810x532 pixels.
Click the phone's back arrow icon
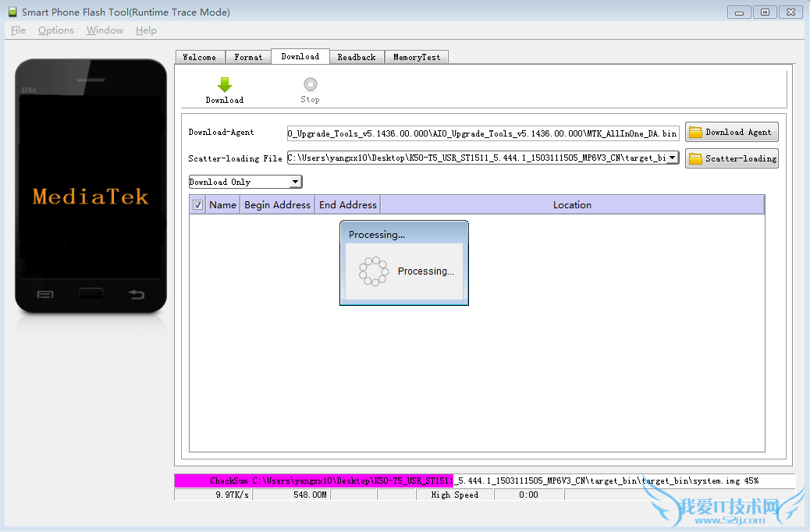137,294
